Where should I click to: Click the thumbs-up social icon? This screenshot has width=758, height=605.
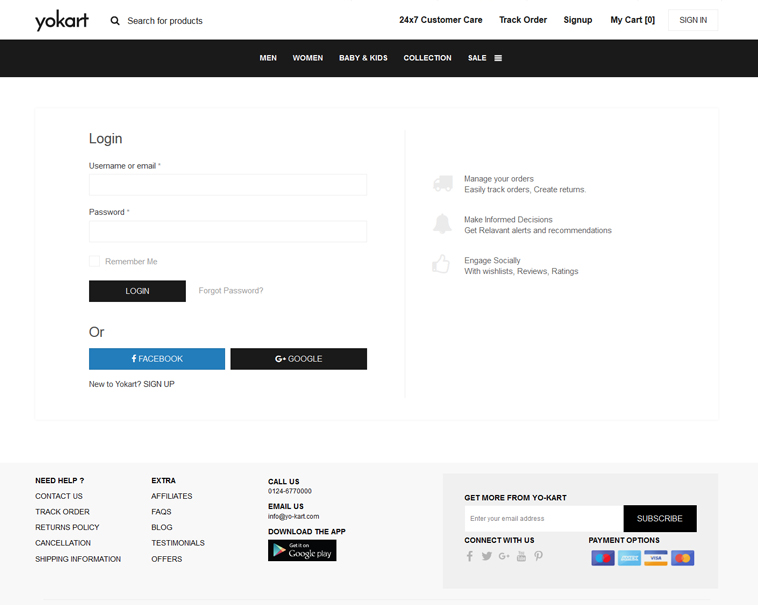click(x=441, y=264)
